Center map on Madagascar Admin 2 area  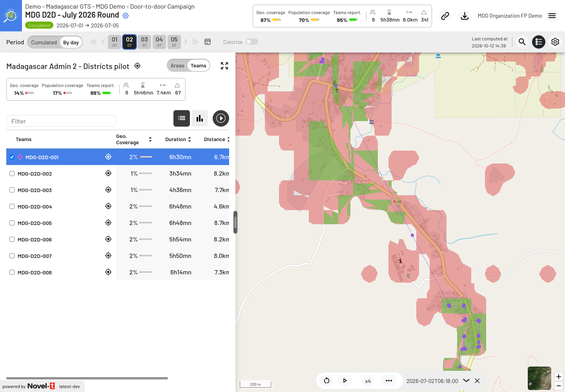(x=137, y=66)
